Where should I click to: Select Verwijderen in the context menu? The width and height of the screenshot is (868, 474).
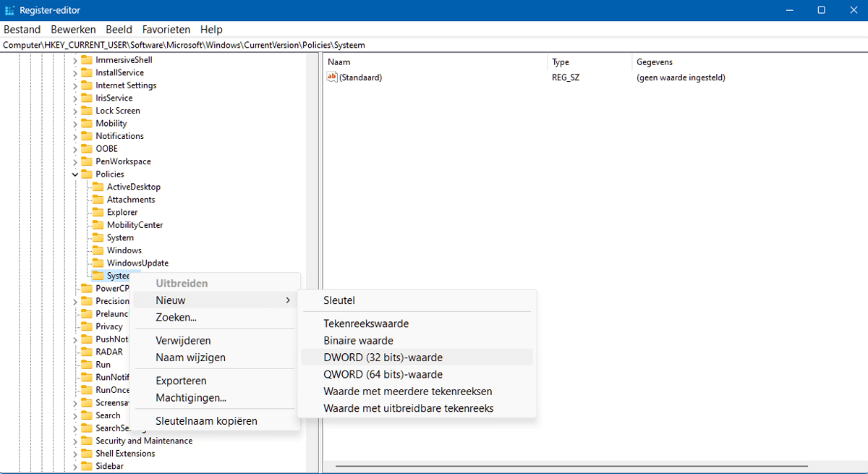pyautogui.click(x=215, y=340)
